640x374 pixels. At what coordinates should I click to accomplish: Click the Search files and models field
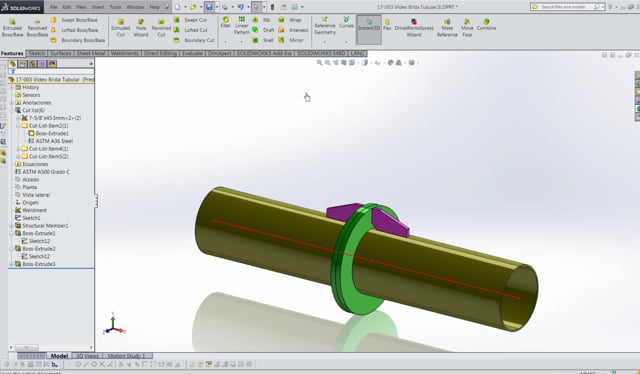[x=567, y=7]
